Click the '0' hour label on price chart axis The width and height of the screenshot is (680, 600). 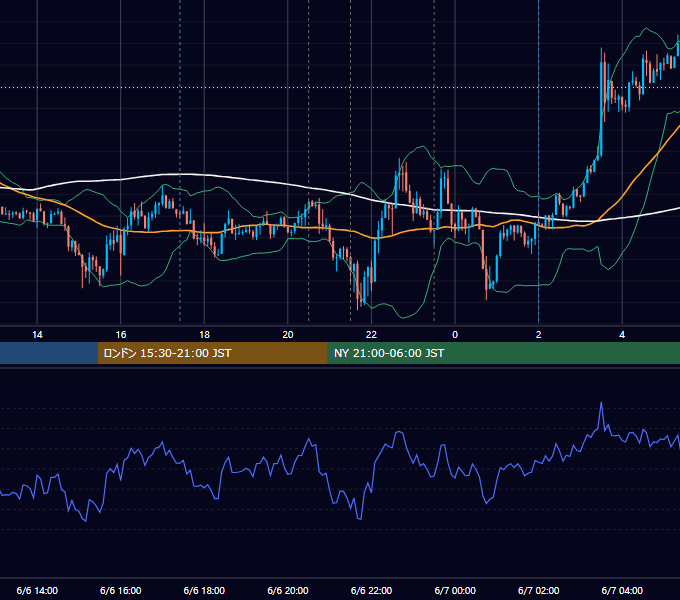(x=455, y=335)
